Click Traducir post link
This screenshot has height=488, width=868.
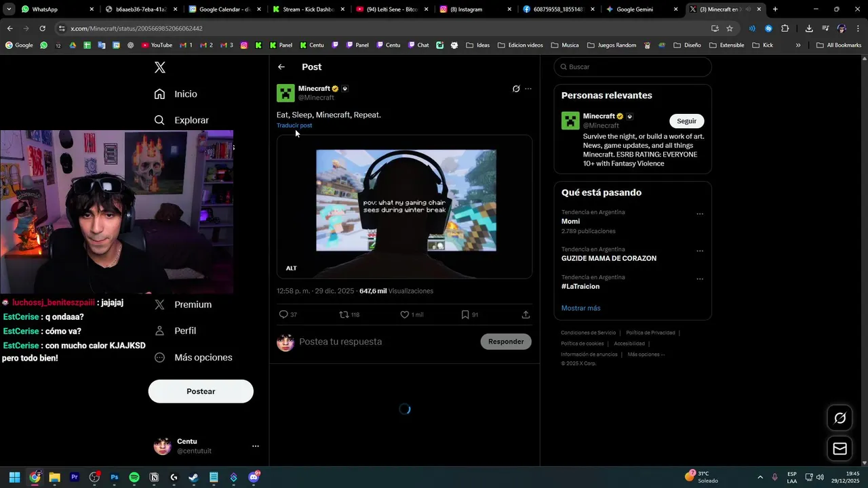tap(294, 125)
